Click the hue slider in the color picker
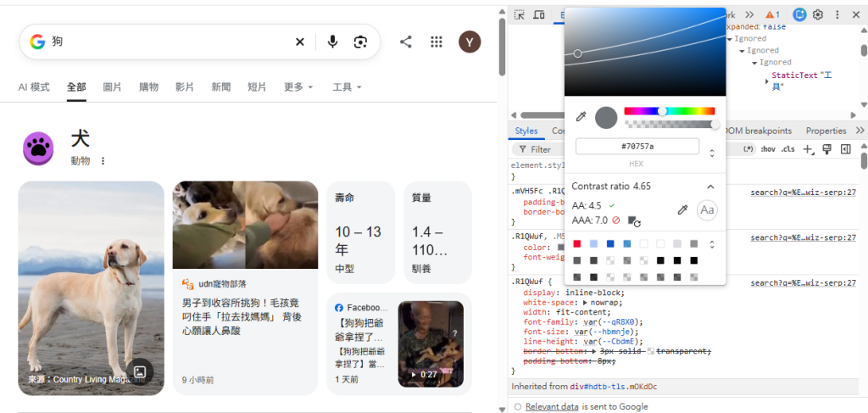Screen dimensions: 868x413 coord(670,111)
